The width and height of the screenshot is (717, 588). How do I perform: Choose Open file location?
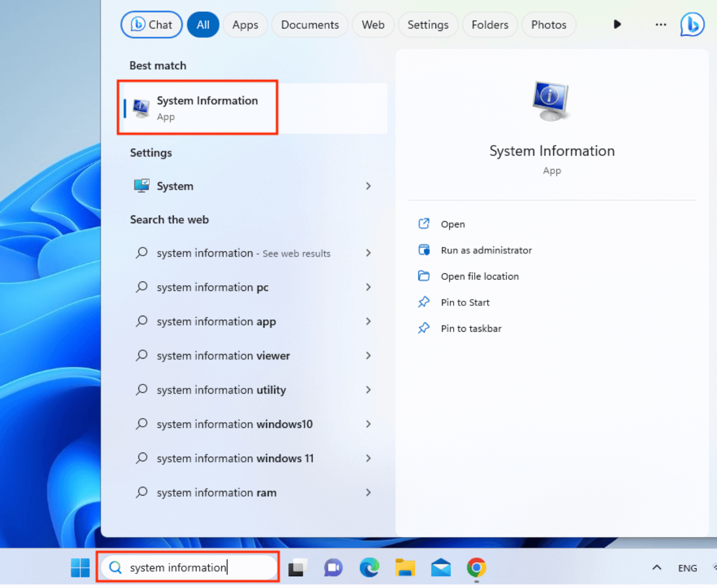(x=479, y=276)
